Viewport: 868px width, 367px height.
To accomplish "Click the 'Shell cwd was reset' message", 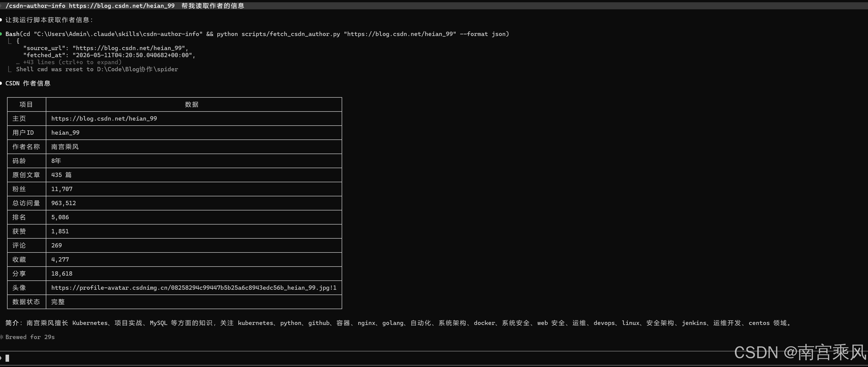I will click(x=97, y=69).
